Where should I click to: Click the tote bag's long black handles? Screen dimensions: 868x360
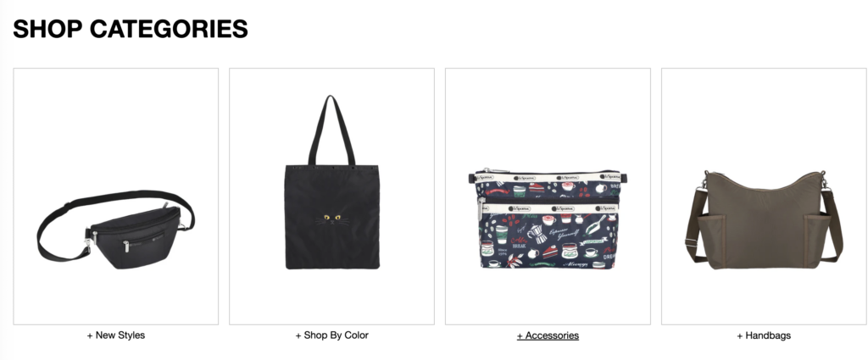(331, 130)
